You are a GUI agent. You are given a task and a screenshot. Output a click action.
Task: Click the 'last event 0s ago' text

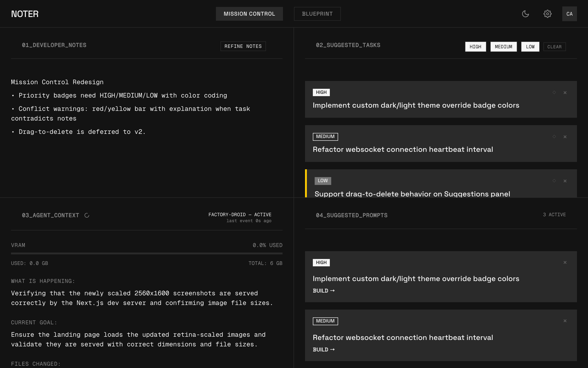[249, 221]
